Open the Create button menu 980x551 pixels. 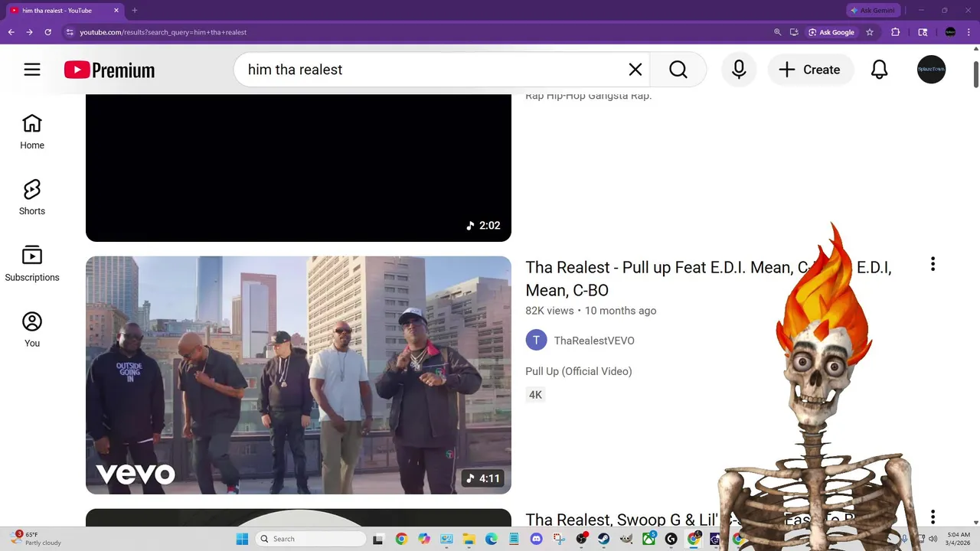coord(811,70)
